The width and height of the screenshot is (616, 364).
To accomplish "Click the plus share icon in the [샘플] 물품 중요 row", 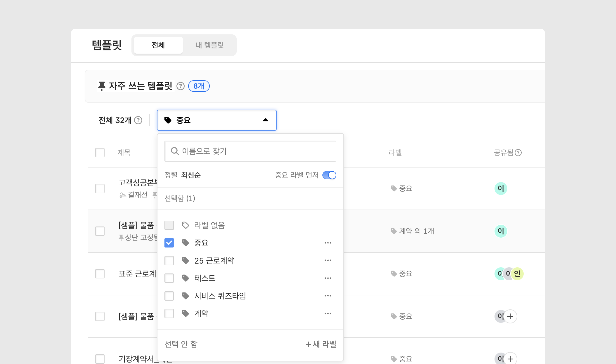I will 510,316.
